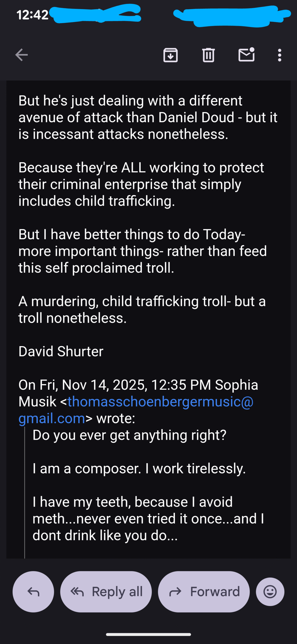
Task: Tap the "David Shurter" signature line
Action: point(61,351)
